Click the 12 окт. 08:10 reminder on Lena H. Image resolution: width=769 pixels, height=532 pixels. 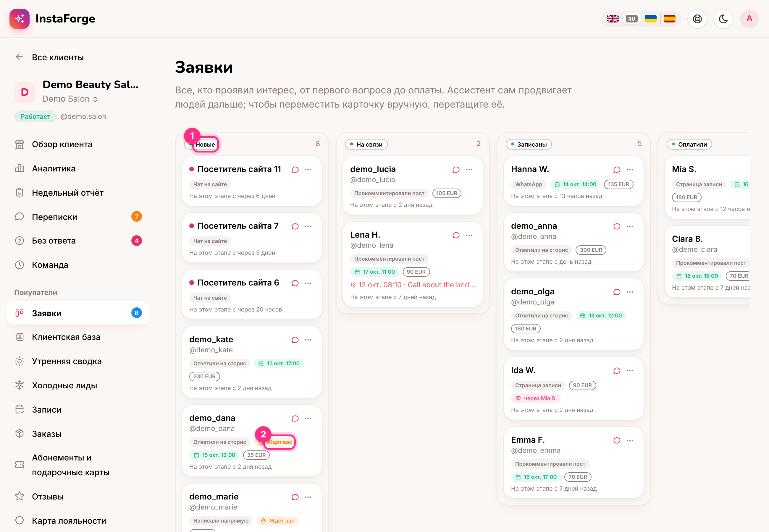[x=413, y=285]
